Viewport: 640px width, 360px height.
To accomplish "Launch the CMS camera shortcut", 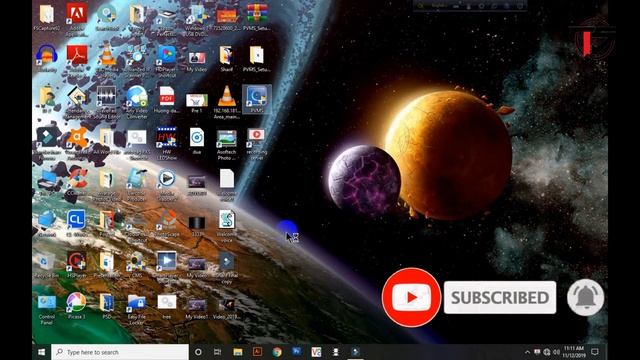I will (x=137, y=265).
